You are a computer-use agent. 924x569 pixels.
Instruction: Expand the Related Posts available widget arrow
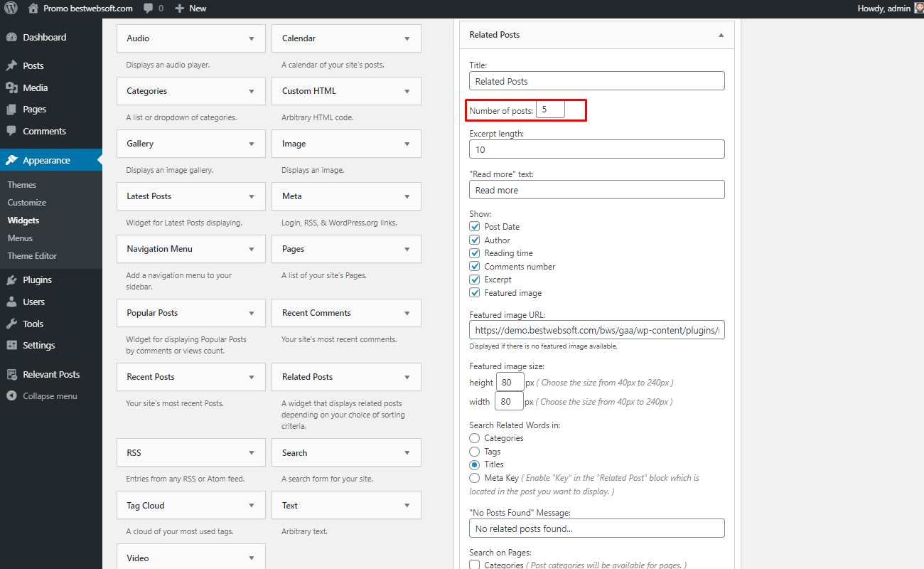point(407,377)
